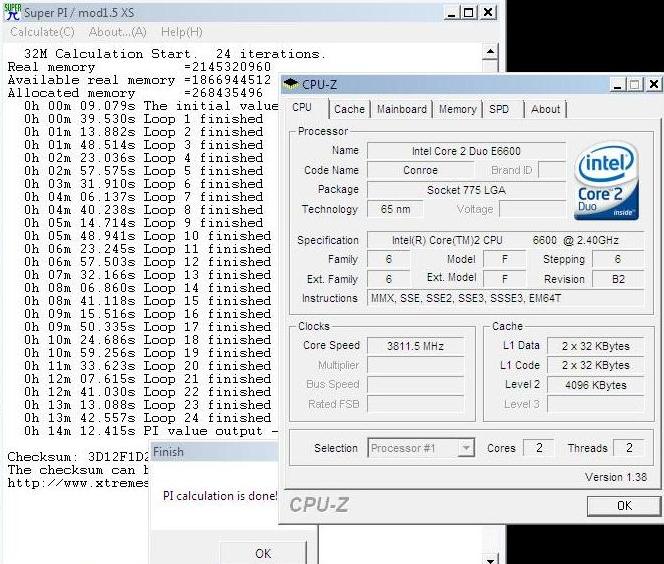Click the 'PI value output' line

[151, 431]
